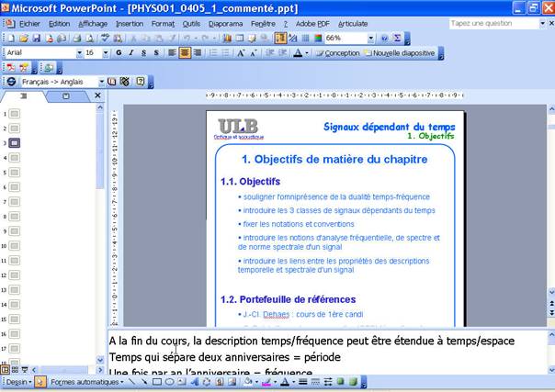
Task: Click J.-Cl. Dehaes reference text
Action: 303,314
